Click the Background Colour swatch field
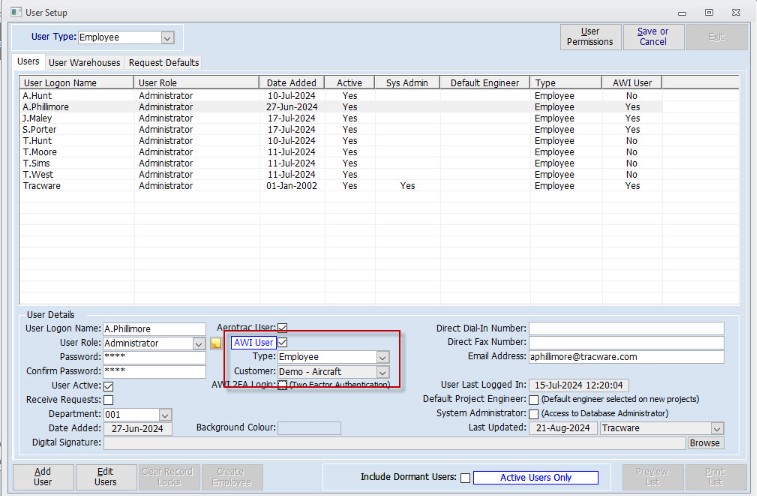This screenshot has height=496, width=757. [309, 428]
